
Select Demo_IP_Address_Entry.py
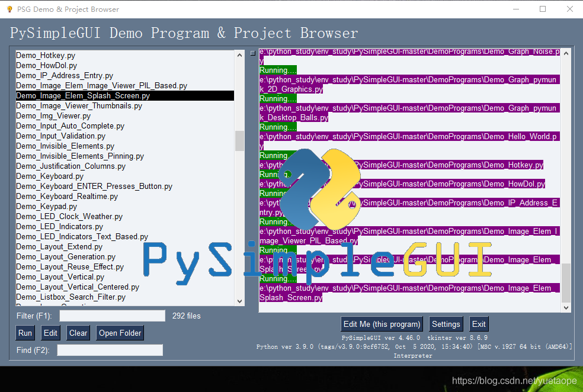coord(125,75)
